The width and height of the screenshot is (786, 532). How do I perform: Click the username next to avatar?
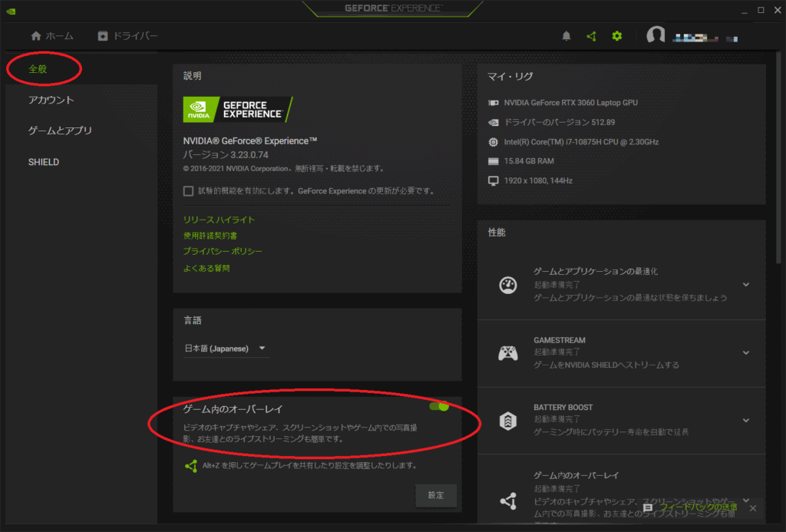[x=705, y=38]
